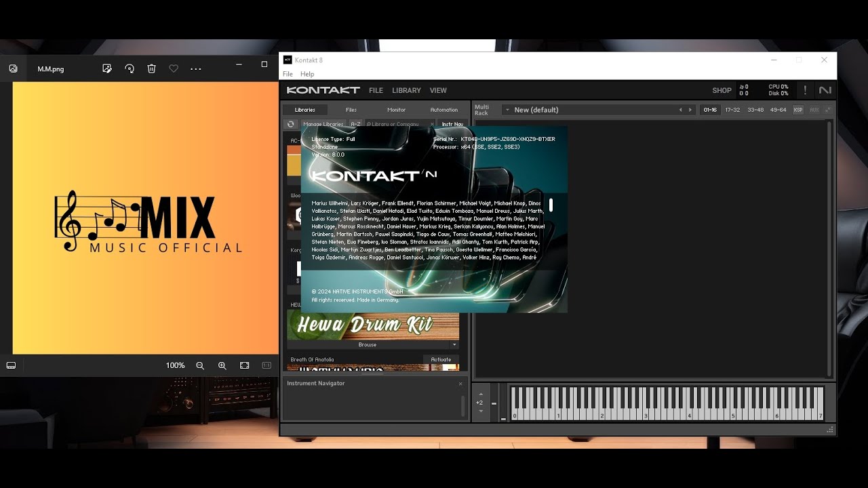Clear the library search field with X

432,124
